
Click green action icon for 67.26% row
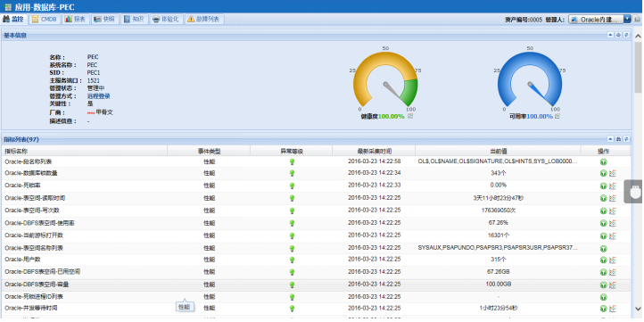pyautogui.click(x=603, y=223)
